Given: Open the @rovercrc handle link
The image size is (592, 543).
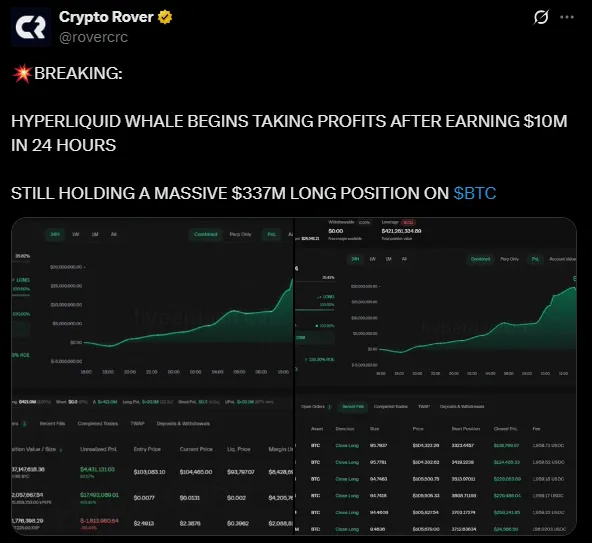Looking at the screenshot, I should [x=94, y=37].
